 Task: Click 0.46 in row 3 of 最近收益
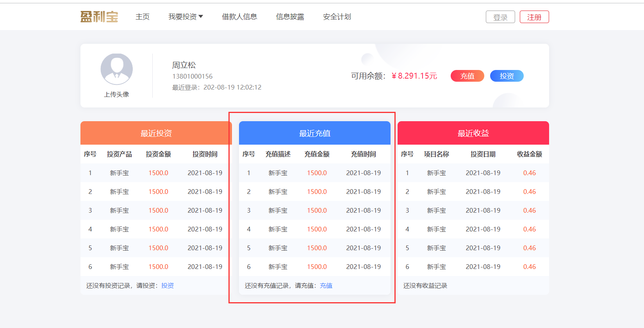tap(530, 210)
